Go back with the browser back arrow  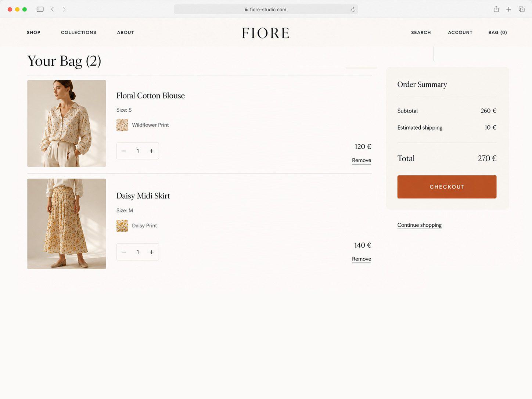[x=52, y=9]
